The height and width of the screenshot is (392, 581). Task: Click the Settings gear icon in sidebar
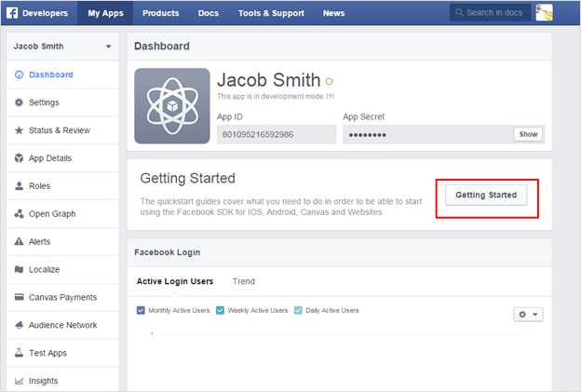point(19,102)
